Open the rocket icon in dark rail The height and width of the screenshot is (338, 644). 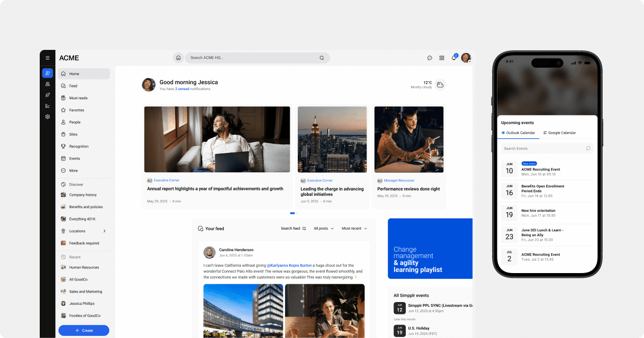point(47,95)
